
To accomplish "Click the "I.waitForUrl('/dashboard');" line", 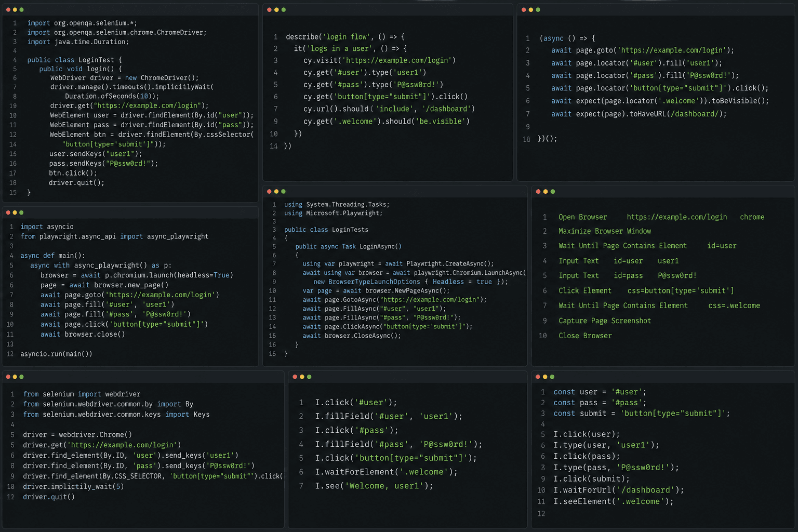I will 619,490.
